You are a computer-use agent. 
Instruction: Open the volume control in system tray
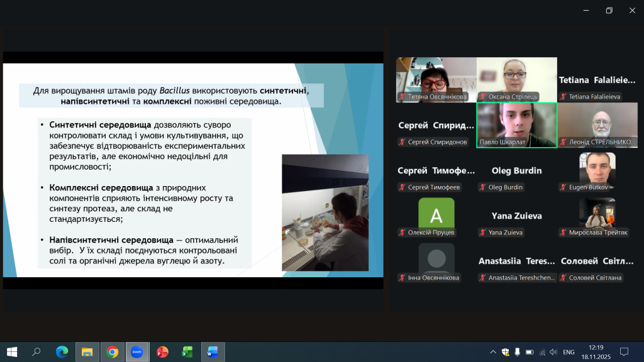(553, 352)
